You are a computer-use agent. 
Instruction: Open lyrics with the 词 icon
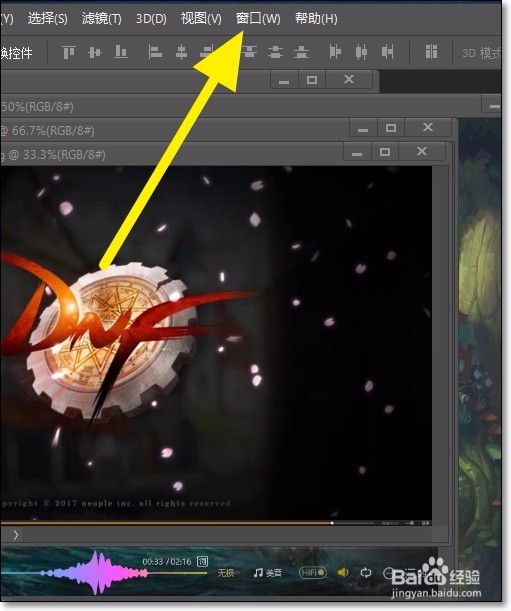pos(202,561)
